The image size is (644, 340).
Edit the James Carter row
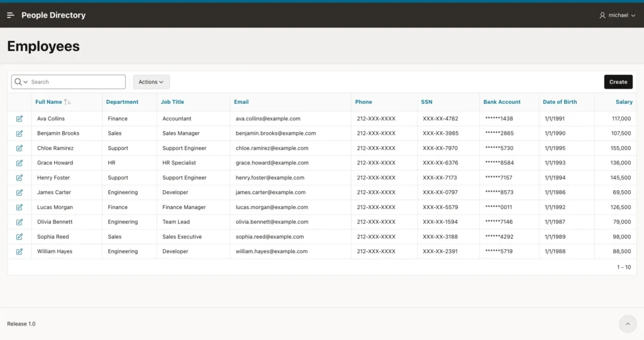click(19, 193)
